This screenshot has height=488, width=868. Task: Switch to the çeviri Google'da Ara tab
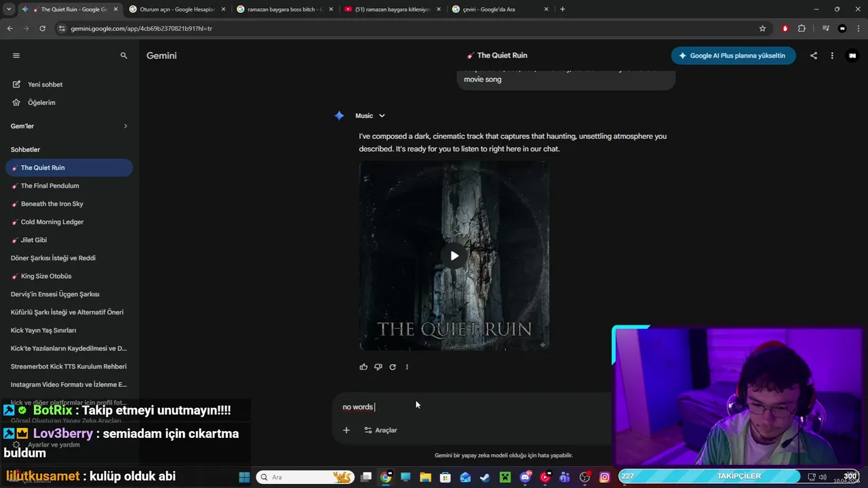[500, 9]
